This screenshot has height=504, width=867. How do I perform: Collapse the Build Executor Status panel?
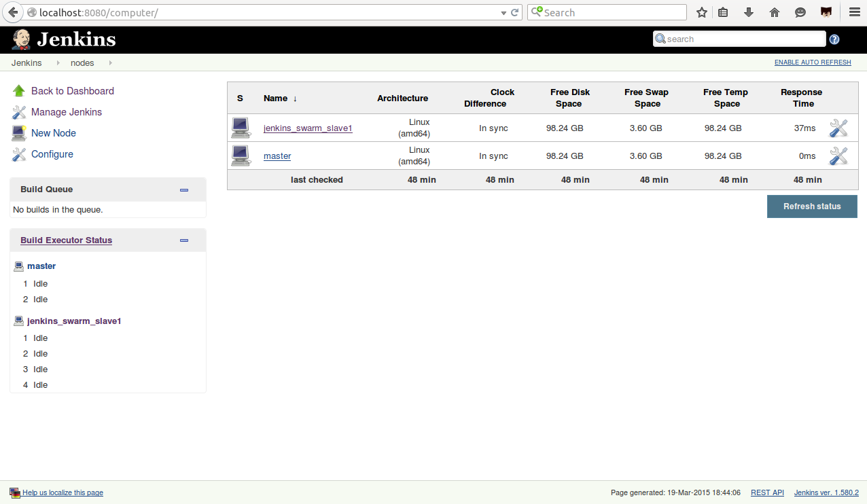point(184,240)
